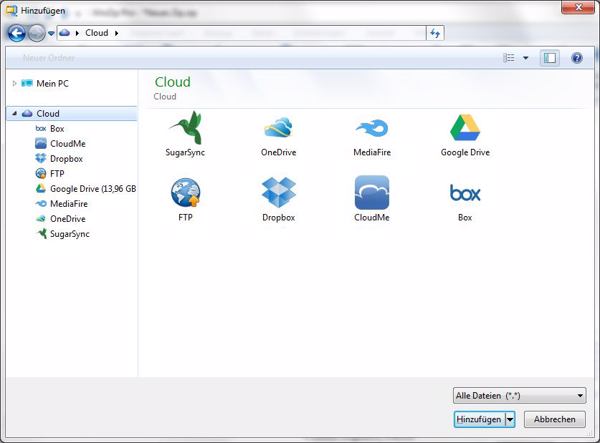Collapse the Cloud tree node
Viewport: 600px width, 443px height.
tap(15, 113)
